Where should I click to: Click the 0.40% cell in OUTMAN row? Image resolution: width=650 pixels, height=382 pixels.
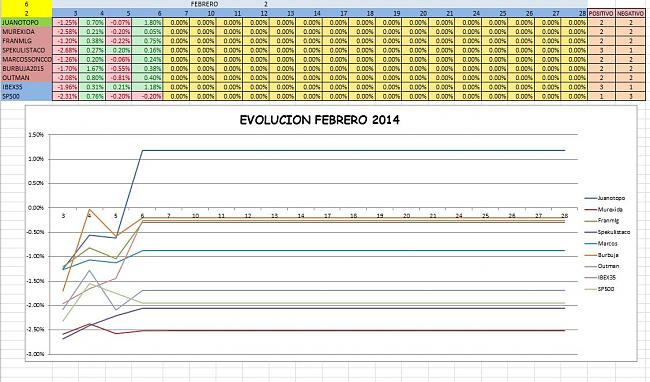click(x=147, y=77)
